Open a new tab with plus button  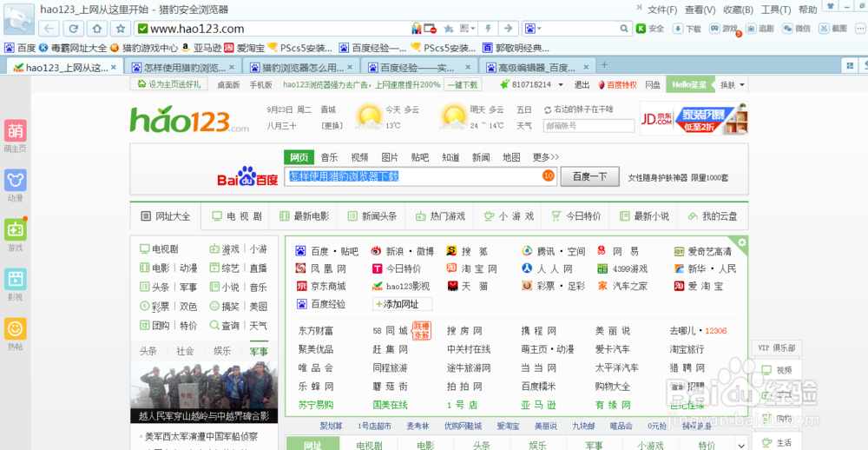click(604, 65)
